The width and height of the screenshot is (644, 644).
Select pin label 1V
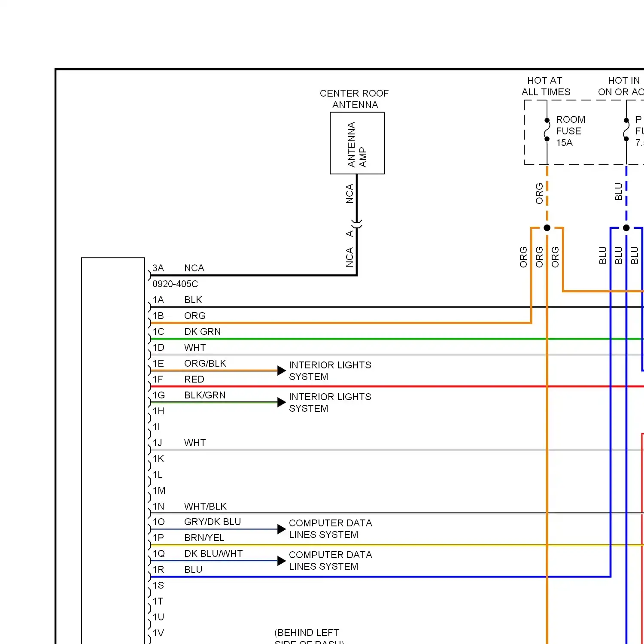click(x=158, y=633)
